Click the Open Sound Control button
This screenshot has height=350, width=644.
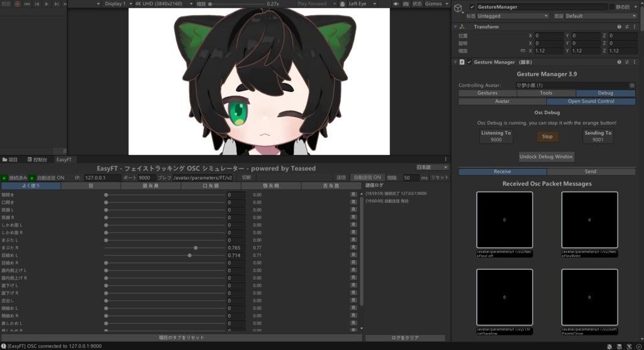(591, 101)
